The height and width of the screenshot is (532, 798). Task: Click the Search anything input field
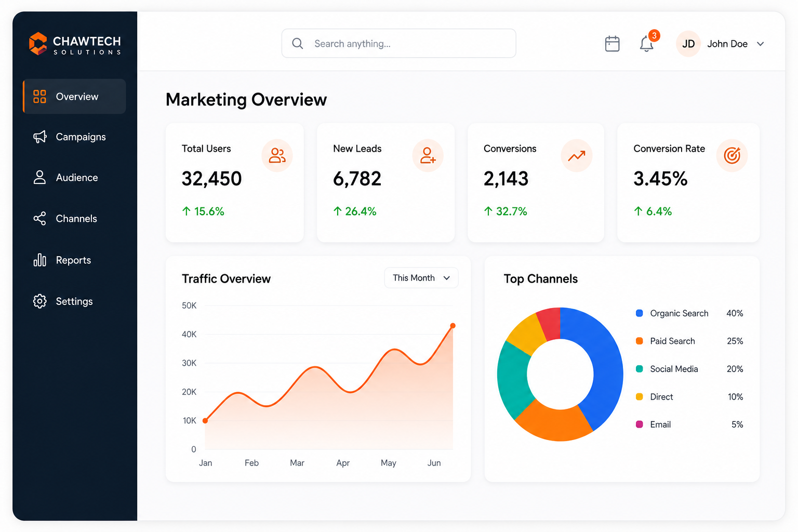[398, 44]
